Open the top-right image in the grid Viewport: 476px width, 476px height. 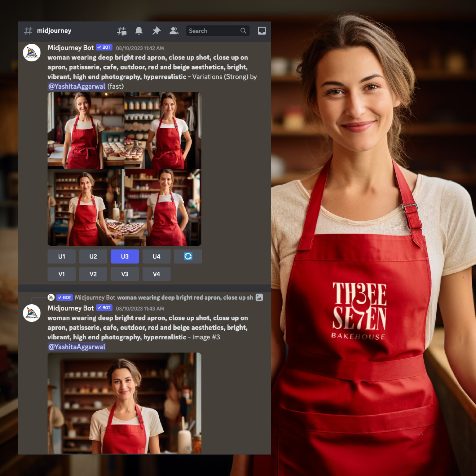(x=163, y=130)
